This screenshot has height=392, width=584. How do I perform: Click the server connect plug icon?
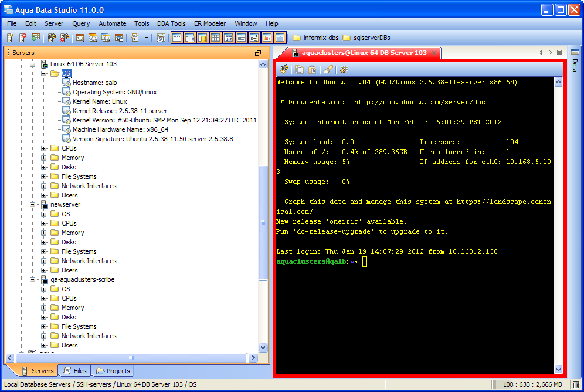tap(52, 38)
